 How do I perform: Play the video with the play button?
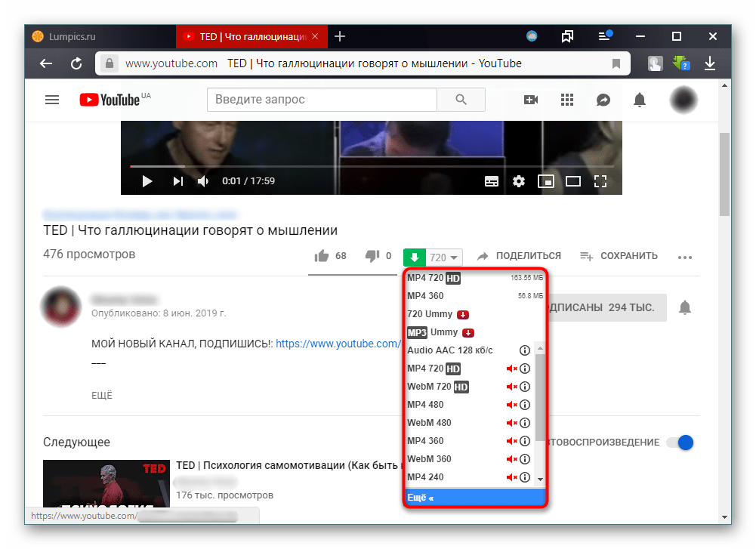click(147, 181)
